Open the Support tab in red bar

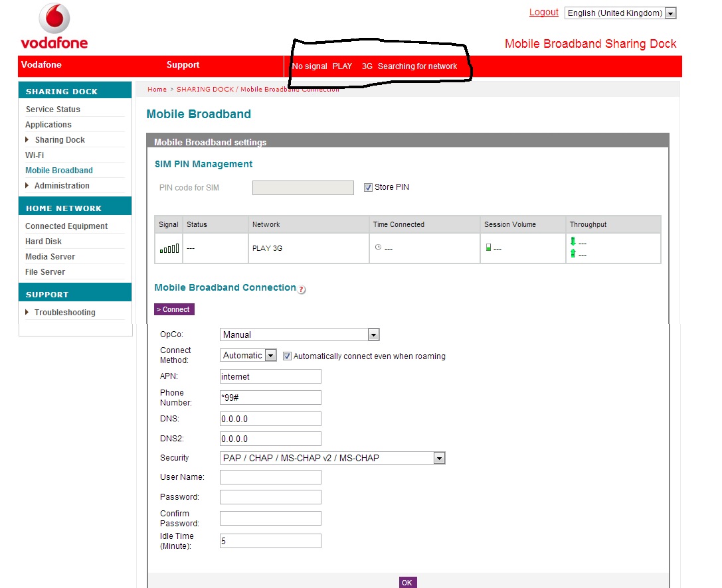point(183,65)
